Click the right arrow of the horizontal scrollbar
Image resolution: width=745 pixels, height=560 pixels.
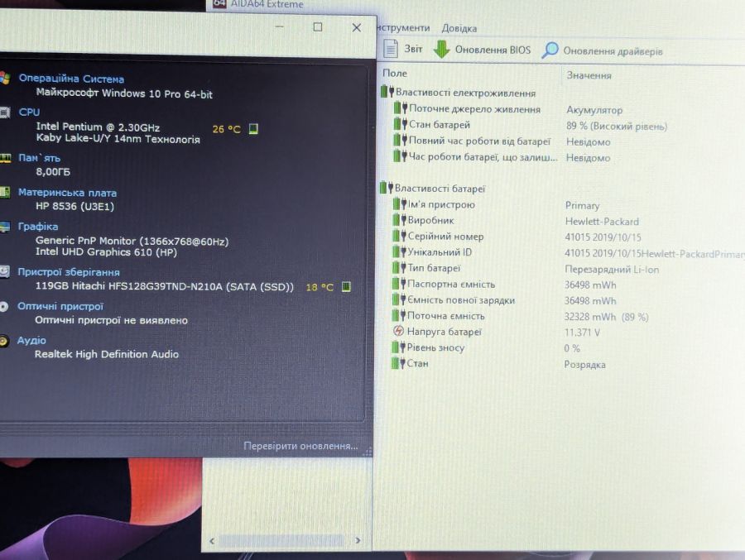coord(358,540)
